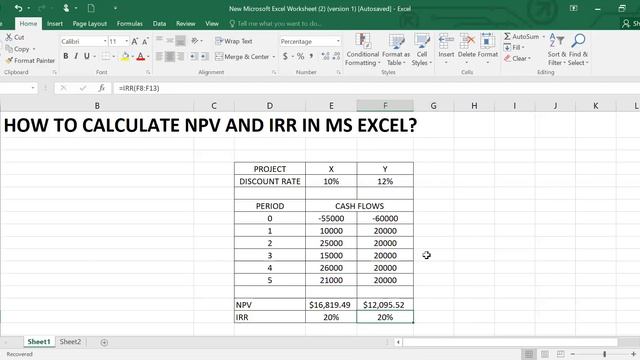Center align the cell horizontally
This screenshot has width=640, height=360.
pyautogui.click(x=169, y=56)
